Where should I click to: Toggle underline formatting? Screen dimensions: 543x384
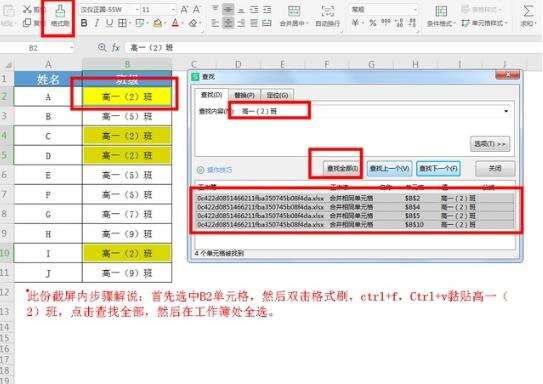[x=109, y=23]
